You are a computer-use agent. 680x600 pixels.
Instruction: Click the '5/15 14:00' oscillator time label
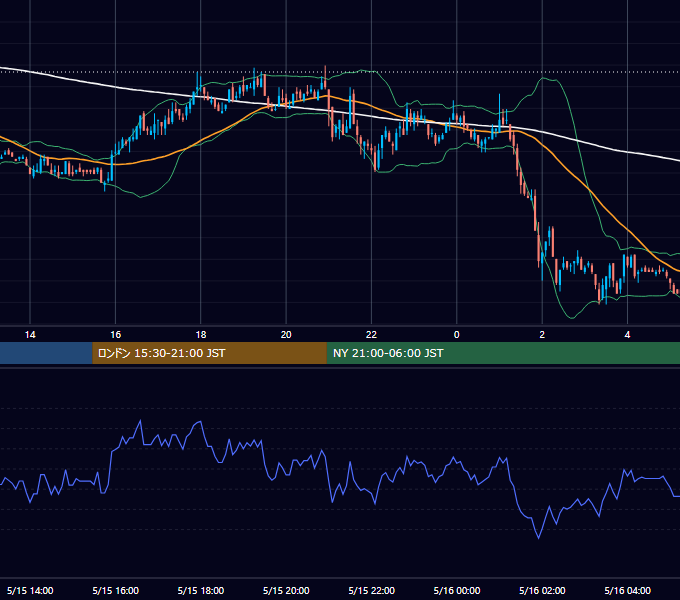click(x=30, y=591)
